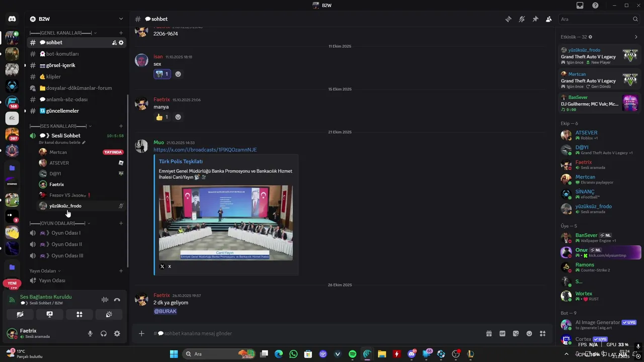Add reaction to isan's message
644x362 pixels.
178,74
